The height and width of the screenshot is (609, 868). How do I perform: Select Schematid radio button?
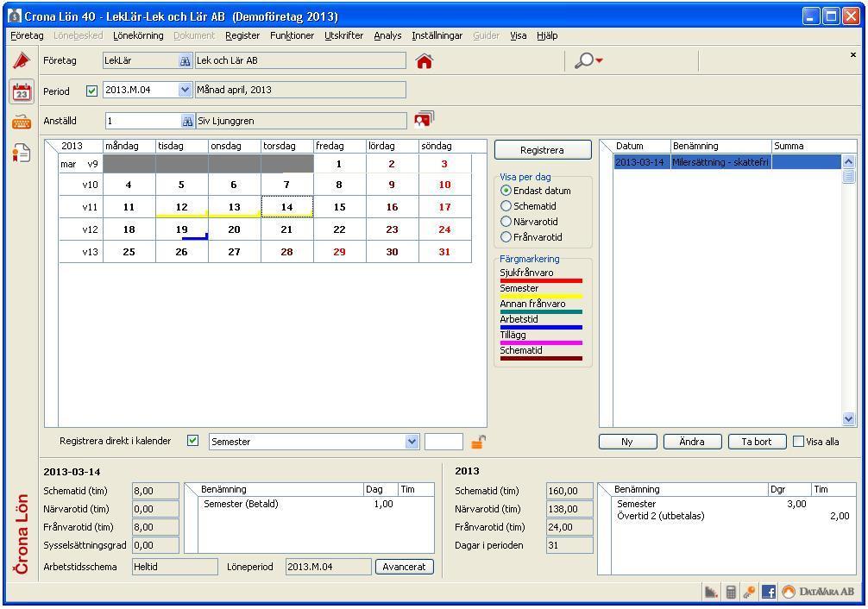tap(506, 206)
